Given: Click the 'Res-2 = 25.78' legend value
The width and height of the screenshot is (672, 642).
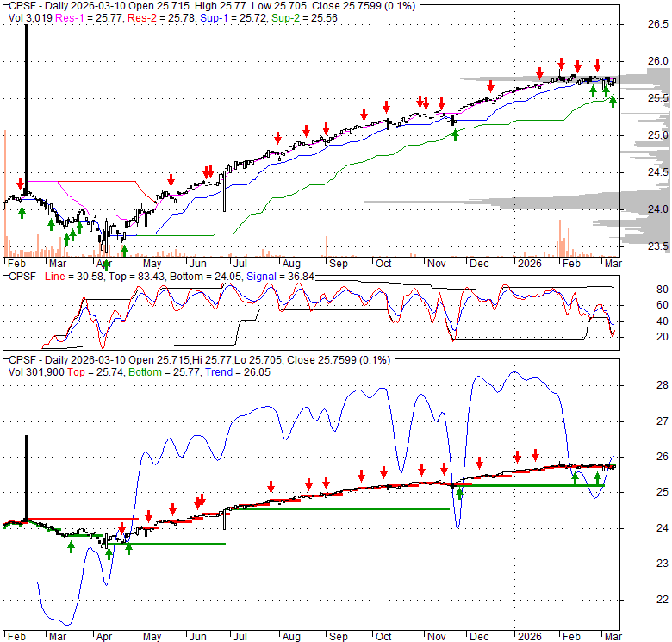Looking at the screenshot, I should tap(162, 18).
